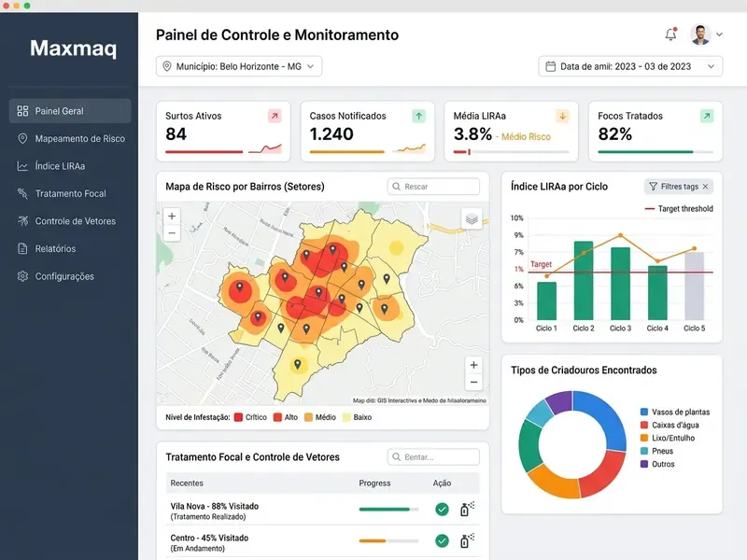Click the map search field Rescar
The image size is (747, 560).
[433, 187]
